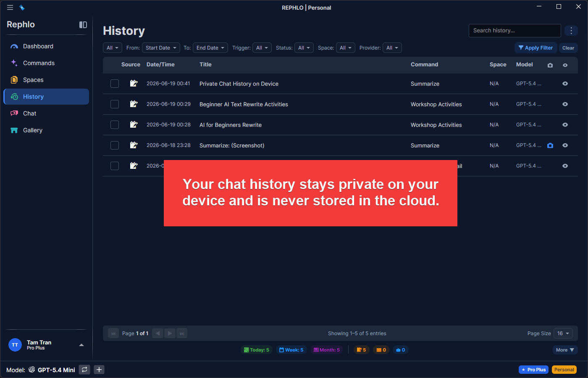The image size is (588, 378).
Task: Expand the first All filter dropdown
Action: [113, 48]
